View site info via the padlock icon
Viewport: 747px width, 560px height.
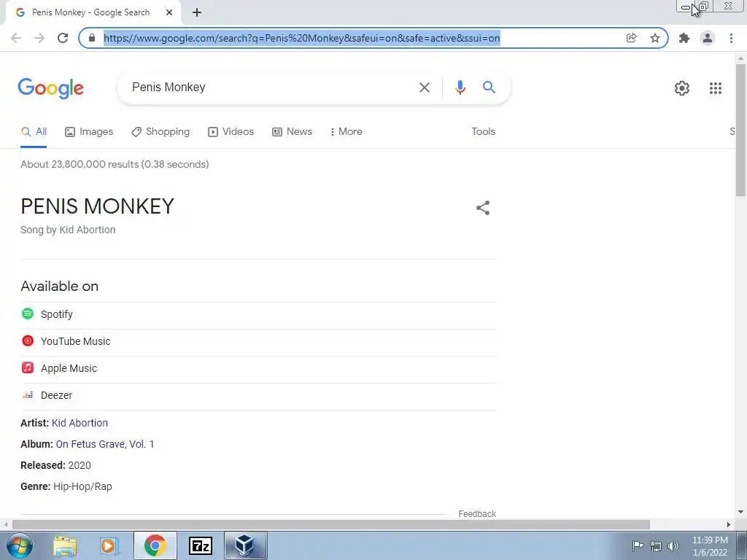tap(92, 38)
